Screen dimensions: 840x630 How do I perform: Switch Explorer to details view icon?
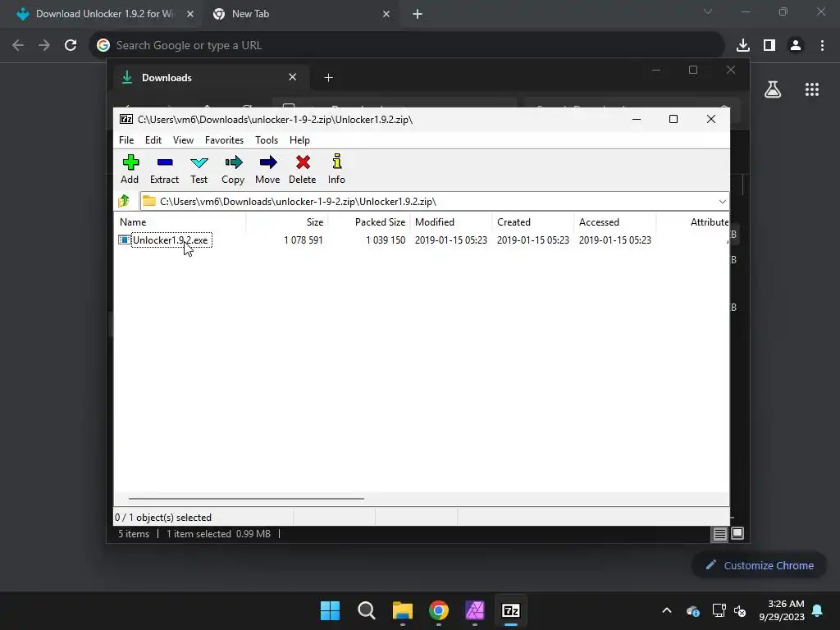click(719, 533)
